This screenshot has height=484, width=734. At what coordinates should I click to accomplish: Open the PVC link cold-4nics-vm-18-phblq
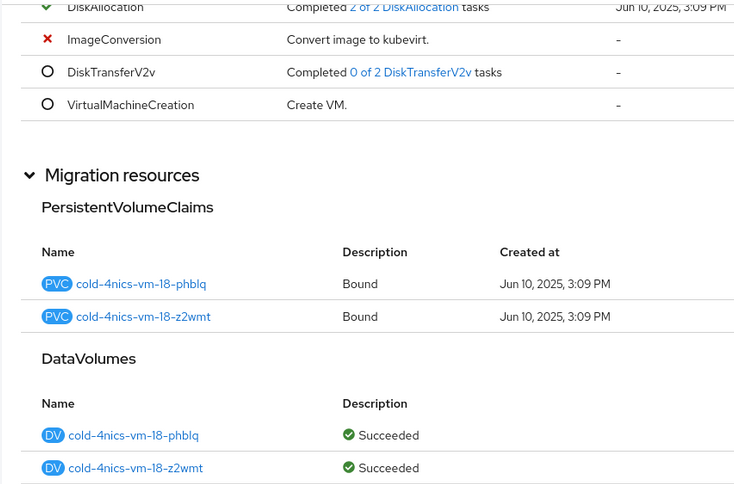[x=141, y=284]
